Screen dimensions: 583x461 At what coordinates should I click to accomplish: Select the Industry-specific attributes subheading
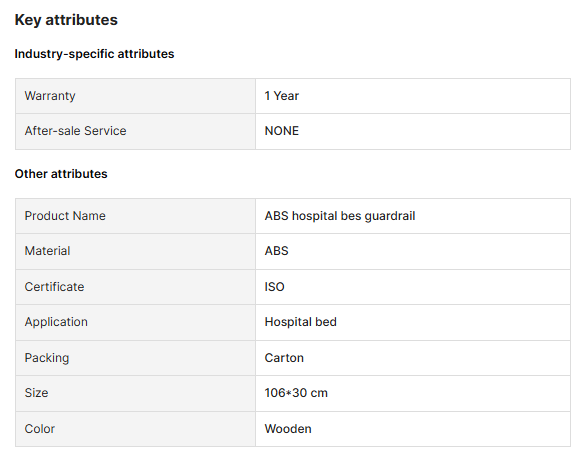point(94,54)
